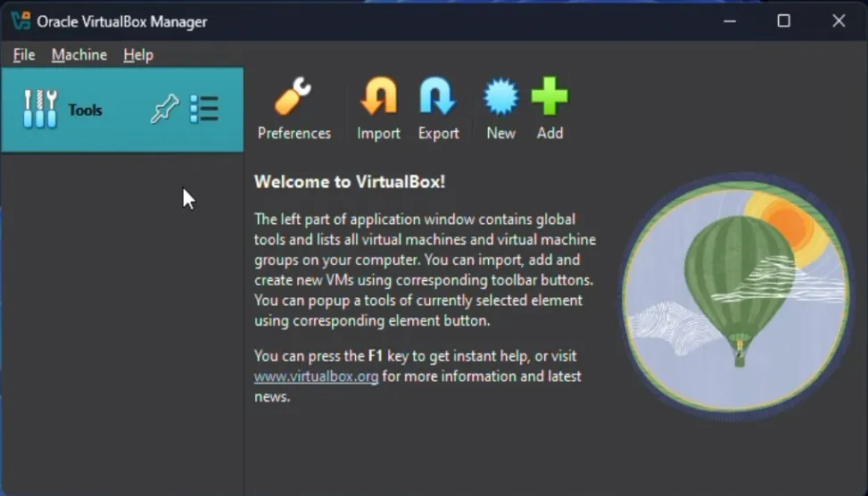Add an existing virtual machine

pos(550,109)
